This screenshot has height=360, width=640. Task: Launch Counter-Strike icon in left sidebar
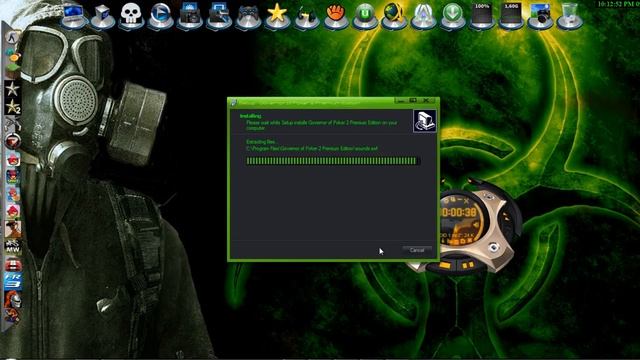click(x=13, y=38)
